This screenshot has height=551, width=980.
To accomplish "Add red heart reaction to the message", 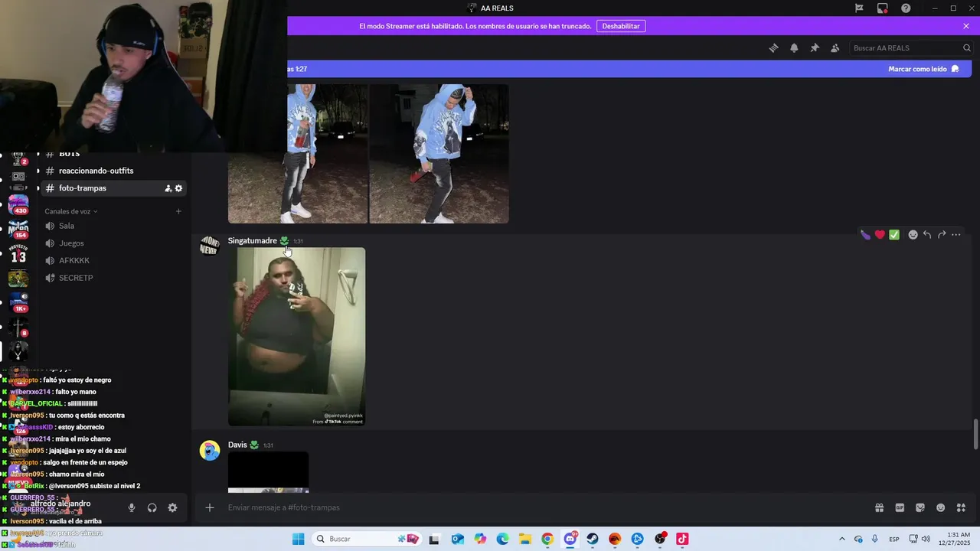I will point(880,235).
